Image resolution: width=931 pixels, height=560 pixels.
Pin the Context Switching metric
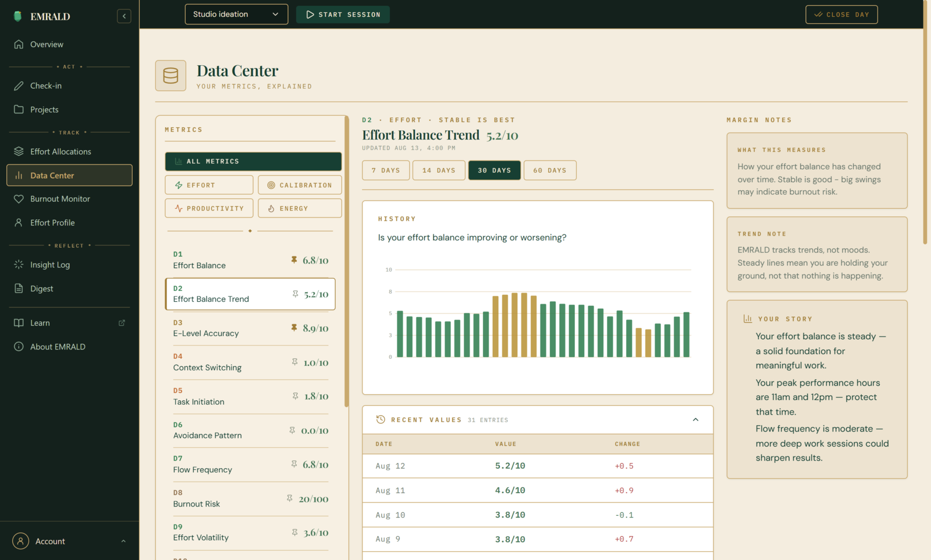[x=295, y=362]
